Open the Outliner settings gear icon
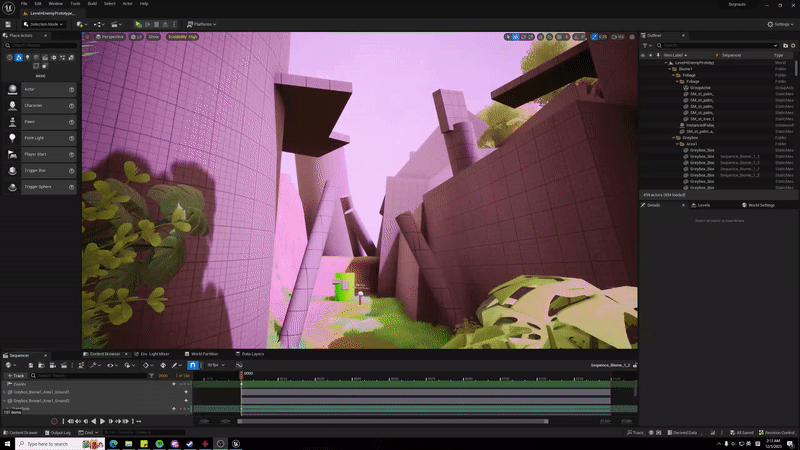 pos(793,45)
